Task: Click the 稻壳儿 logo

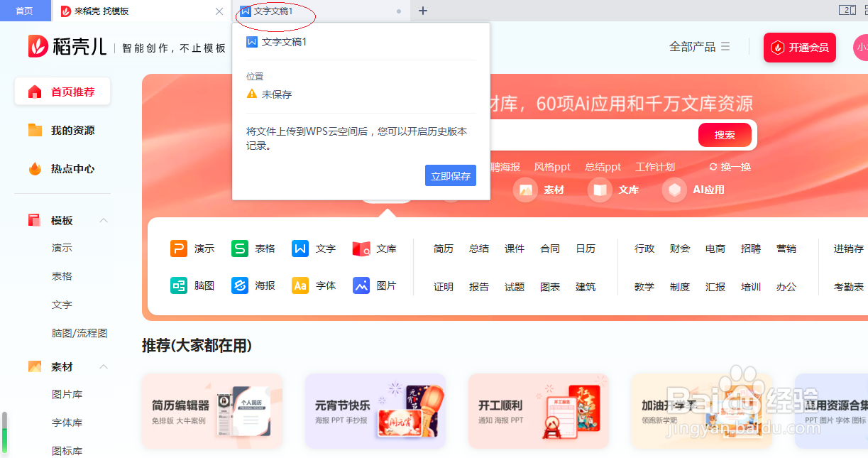Action: coord(67,47)
